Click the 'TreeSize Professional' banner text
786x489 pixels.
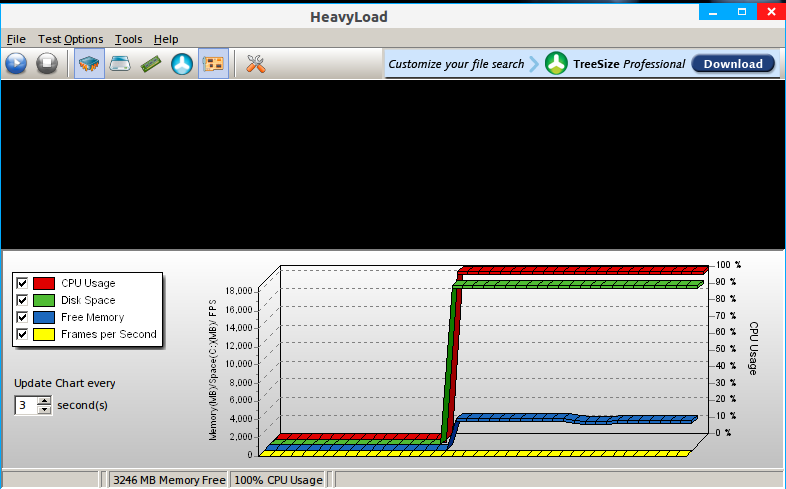[x=629, y=64]
